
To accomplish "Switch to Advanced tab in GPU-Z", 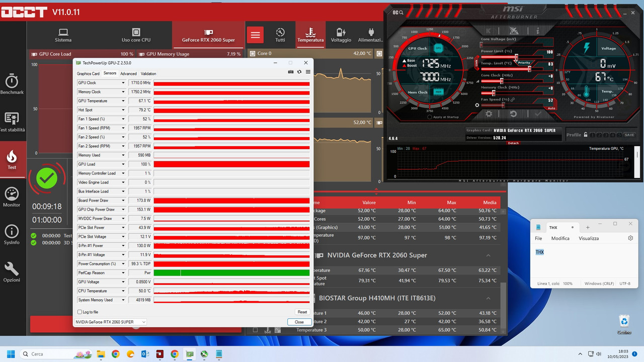I will click(x=128, y=74).
